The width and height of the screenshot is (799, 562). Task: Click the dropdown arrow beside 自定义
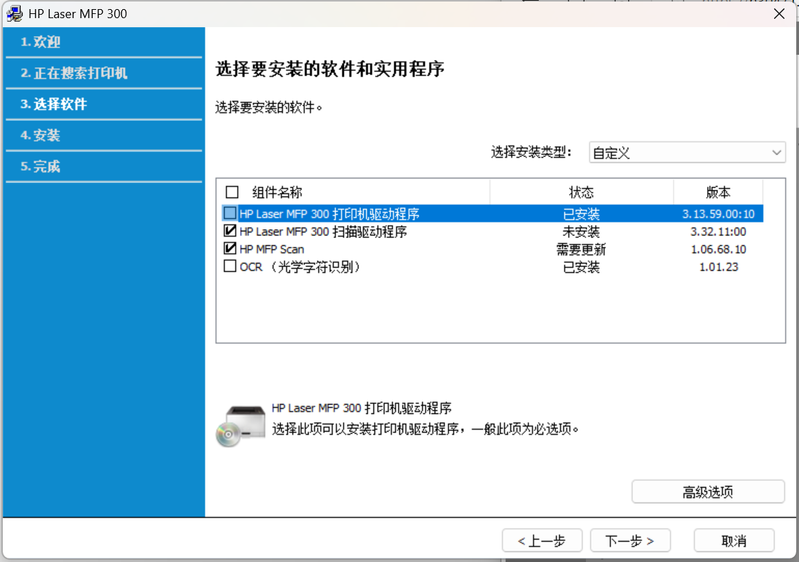[x=776, y=153]
